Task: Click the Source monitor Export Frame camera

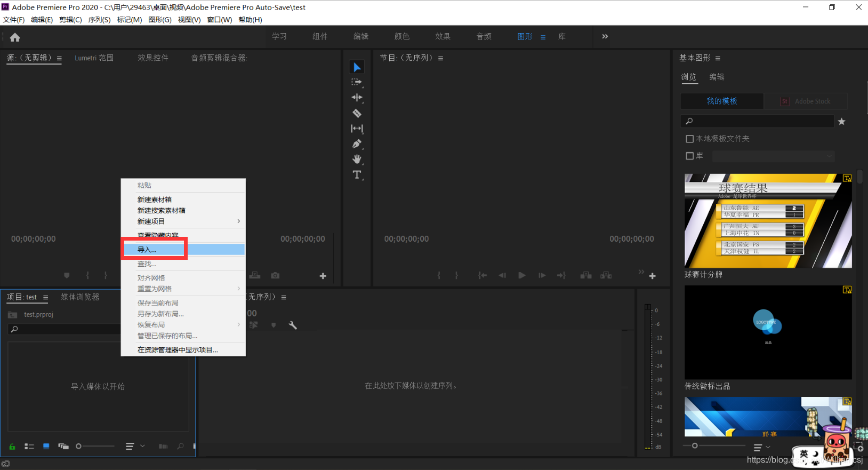Action: click(x=275, y=275)
